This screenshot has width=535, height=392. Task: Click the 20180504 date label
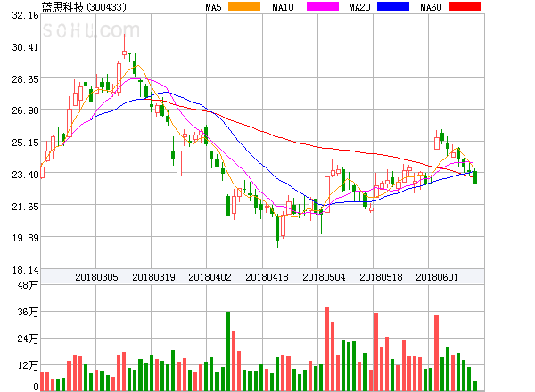click(324, 277)
